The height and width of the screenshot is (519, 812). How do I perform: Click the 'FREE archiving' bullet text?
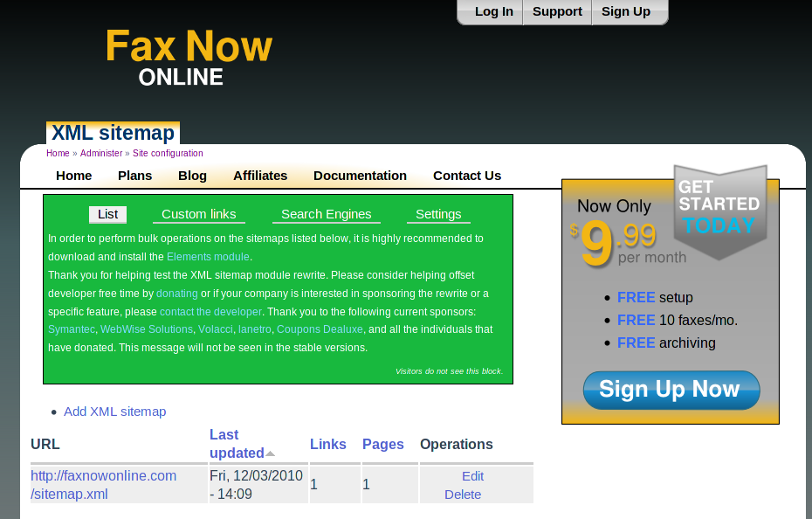(666, 343)
